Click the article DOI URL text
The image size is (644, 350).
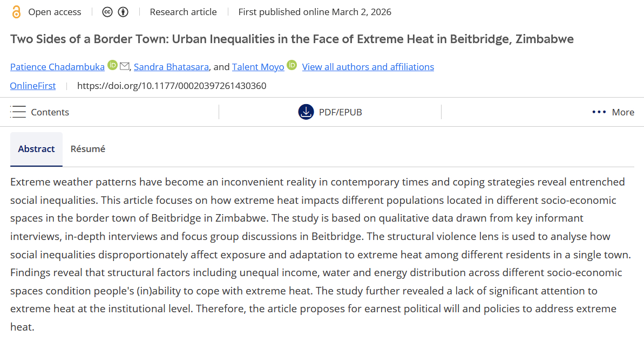coord(172,86)
